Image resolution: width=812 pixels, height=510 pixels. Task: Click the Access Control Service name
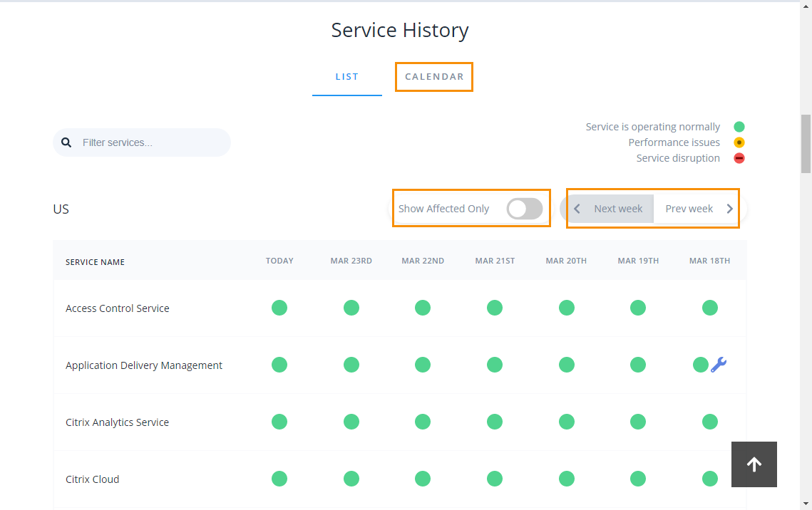(118, 308)
